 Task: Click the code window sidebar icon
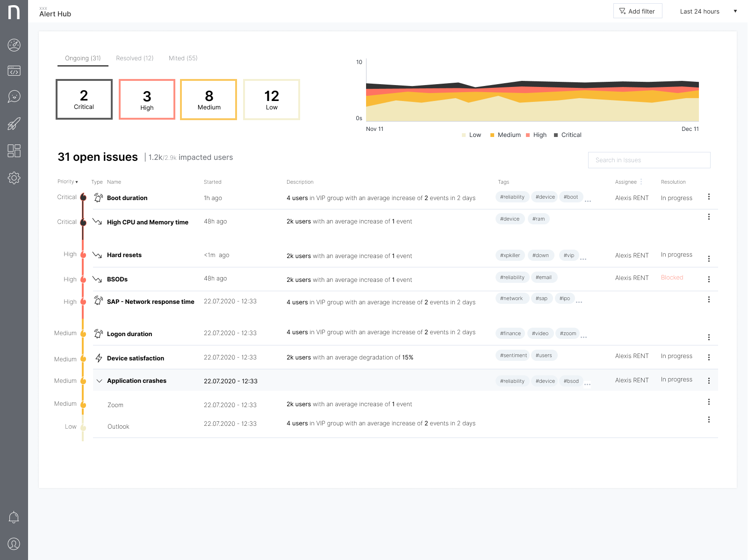click(14, 71)
